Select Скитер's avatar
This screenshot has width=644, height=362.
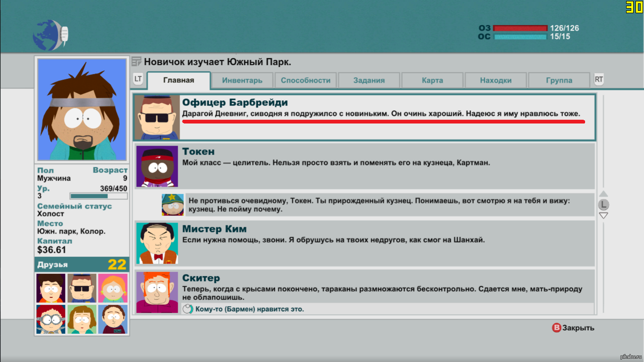point(157,292)
